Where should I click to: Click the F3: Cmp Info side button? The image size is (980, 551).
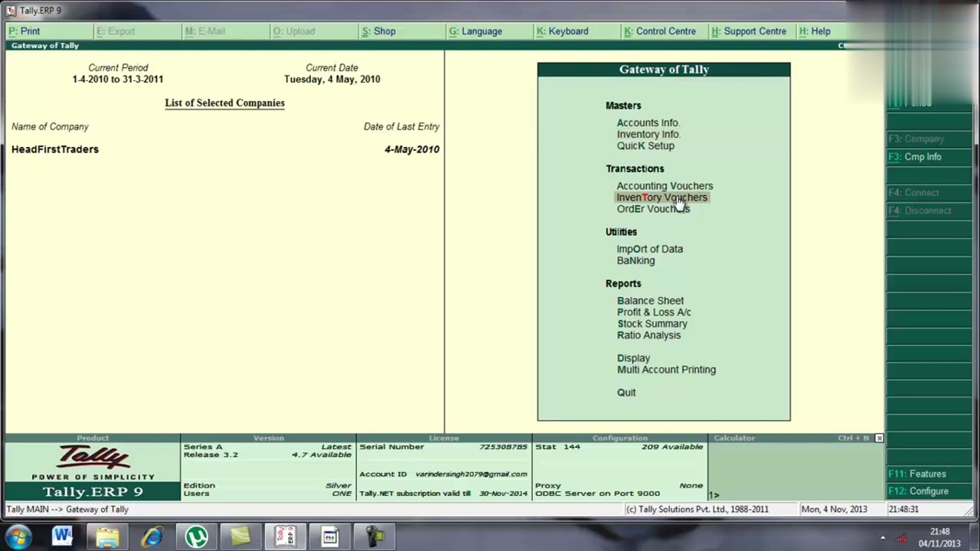tap(930, 157)
